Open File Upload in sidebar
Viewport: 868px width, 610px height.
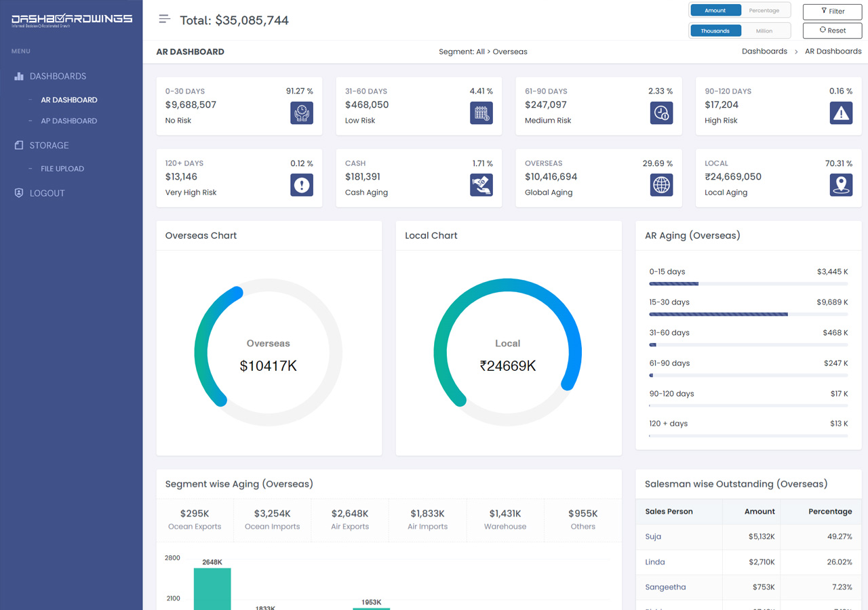pos(62,169)
